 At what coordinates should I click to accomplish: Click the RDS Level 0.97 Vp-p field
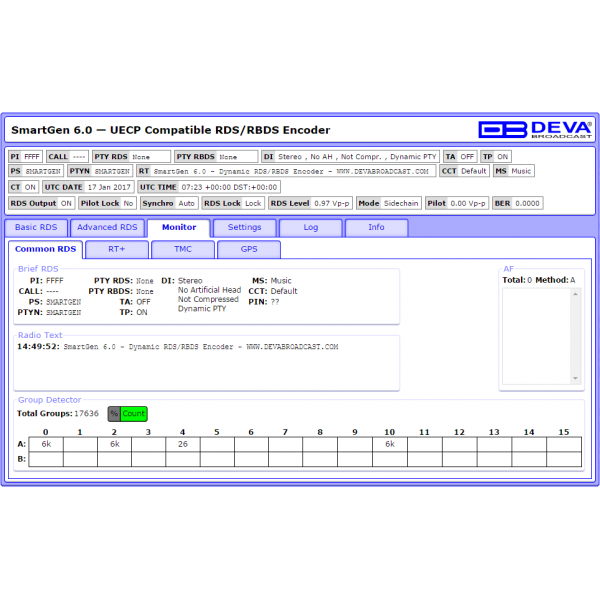tap(310, 203)
